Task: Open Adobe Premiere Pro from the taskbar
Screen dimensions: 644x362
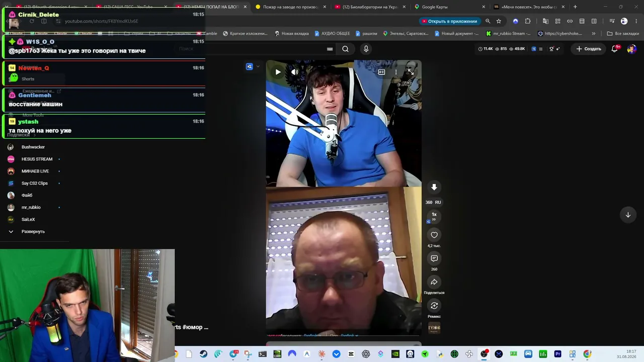Action: click(x=557, y=354)
